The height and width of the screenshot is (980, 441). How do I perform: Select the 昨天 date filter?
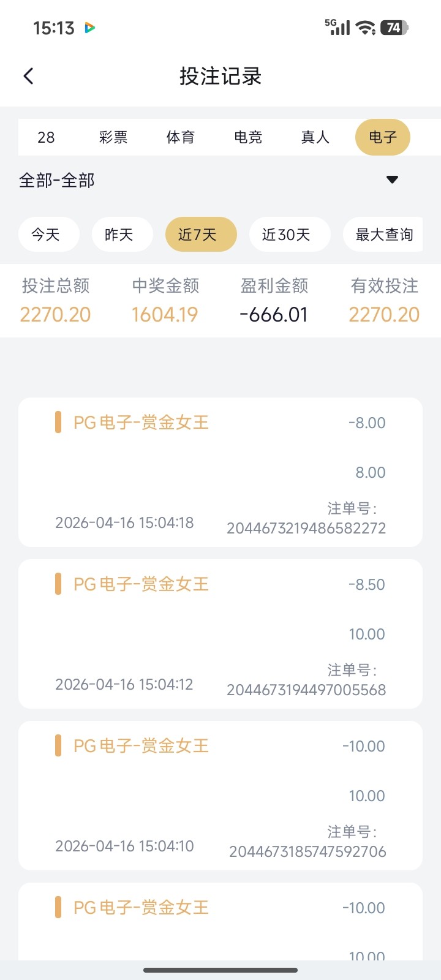click(x=119, y=235)
